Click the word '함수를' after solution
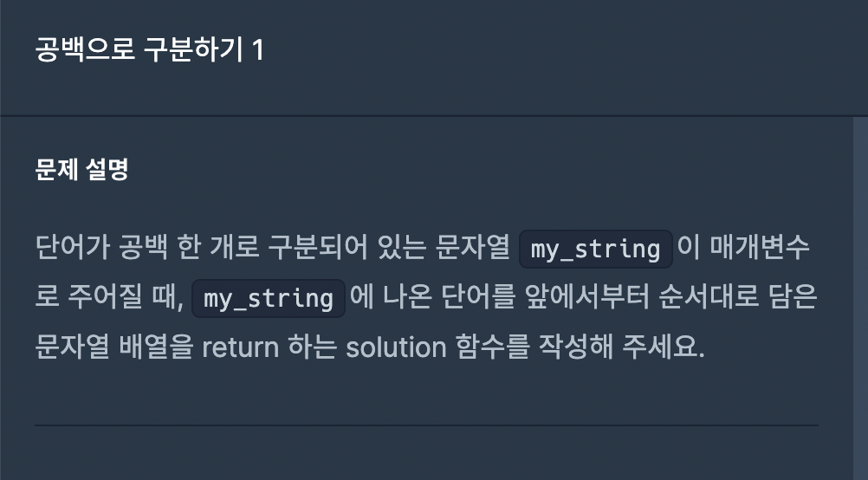Screen dimensions: 868x480 (493, 347)
